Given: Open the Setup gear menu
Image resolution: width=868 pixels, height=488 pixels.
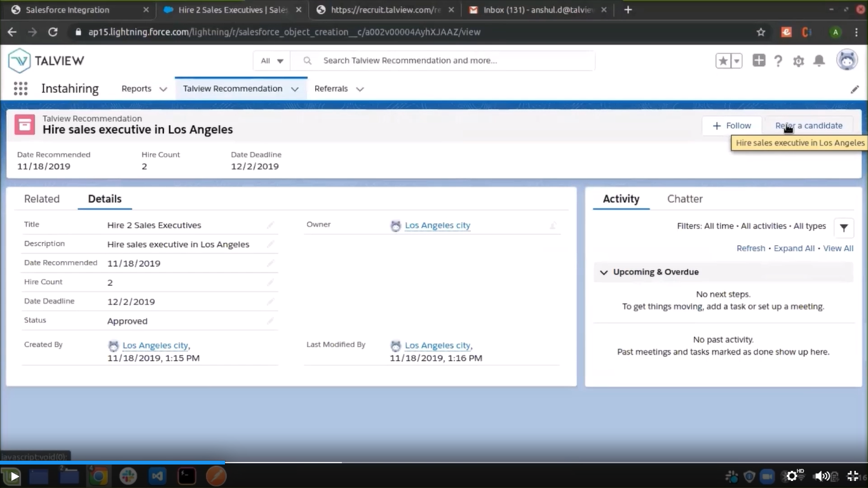Looking at the screenshot, I should tap(799, 61).
